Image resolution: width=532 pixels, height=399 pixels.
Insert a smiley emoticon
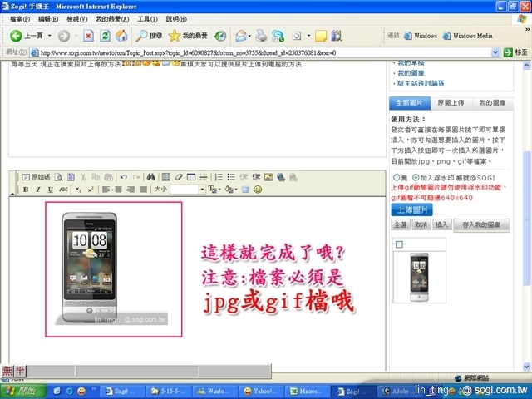click(258, 190)
